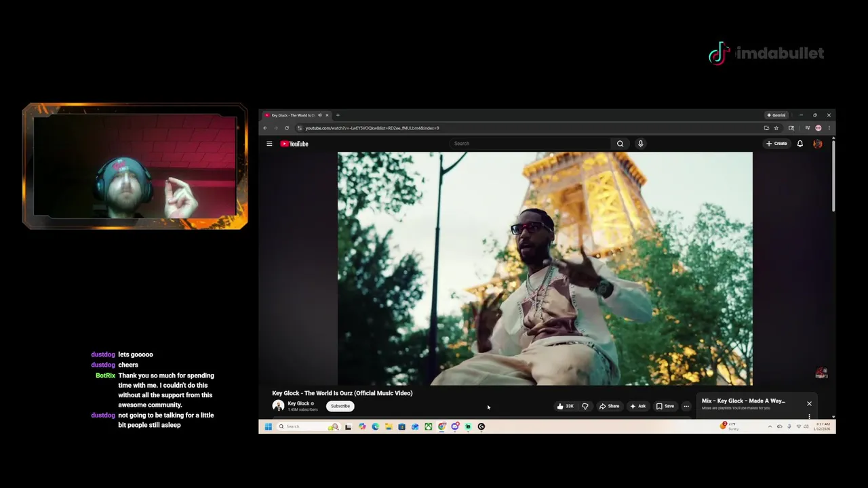This screenshot has height=488, width=868.
Task: Close the Mix playlist panel
Action: point(809,403)
